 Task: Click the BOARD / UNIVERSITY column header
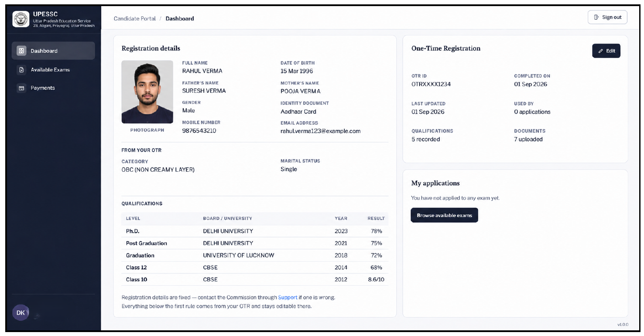[x=227, y=218]
